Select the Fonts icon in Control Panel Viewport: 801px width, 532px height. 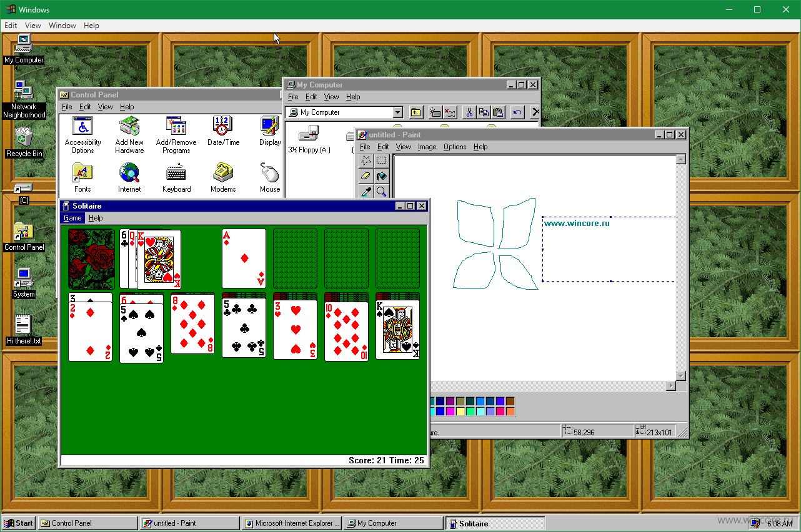[x=82, y=178]
